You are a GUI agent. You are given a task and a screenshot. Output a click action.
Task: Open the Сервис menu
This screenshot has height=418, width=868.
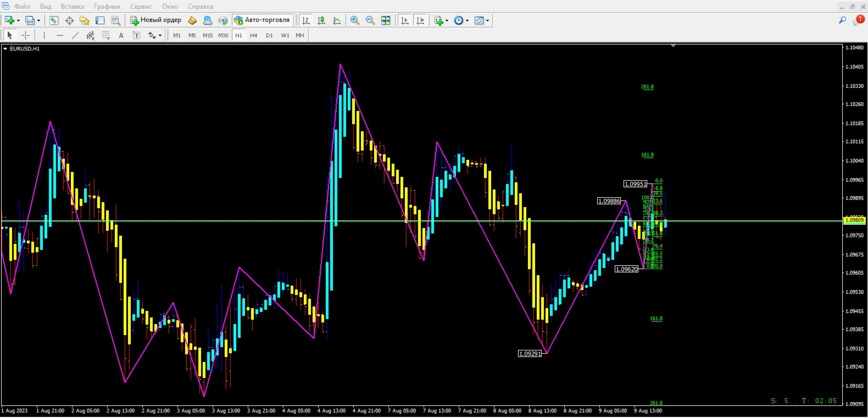click(141, 7)
